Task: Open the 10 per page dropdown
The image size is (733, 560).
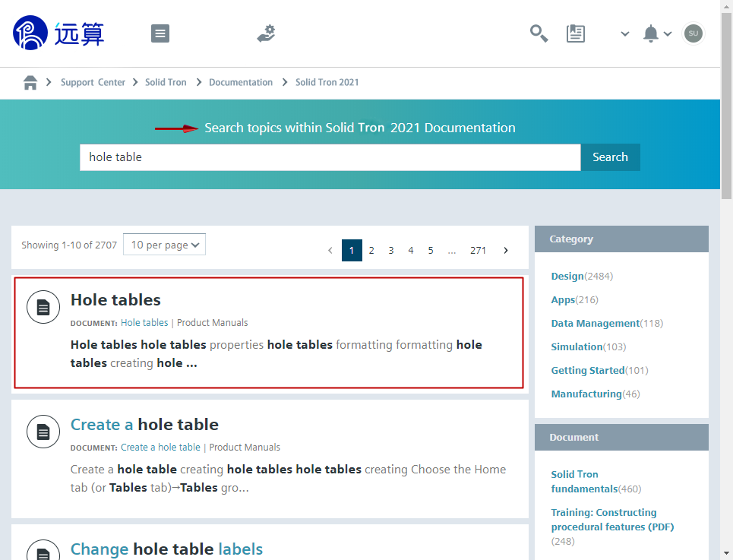Action: coord(164,245)
